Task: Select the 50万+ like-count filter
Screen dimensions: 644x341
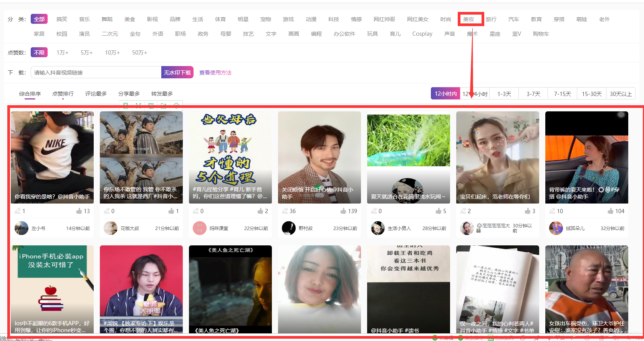Action: 140,52
